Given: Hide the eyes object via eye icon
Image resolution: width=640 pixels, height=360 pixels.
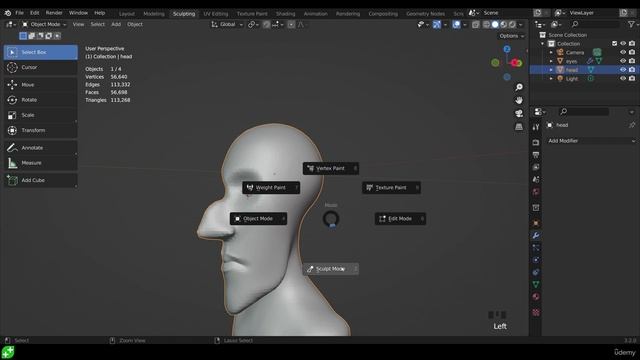Looking at the screenshot, I should pyautogui.click(x=623, y=61).
